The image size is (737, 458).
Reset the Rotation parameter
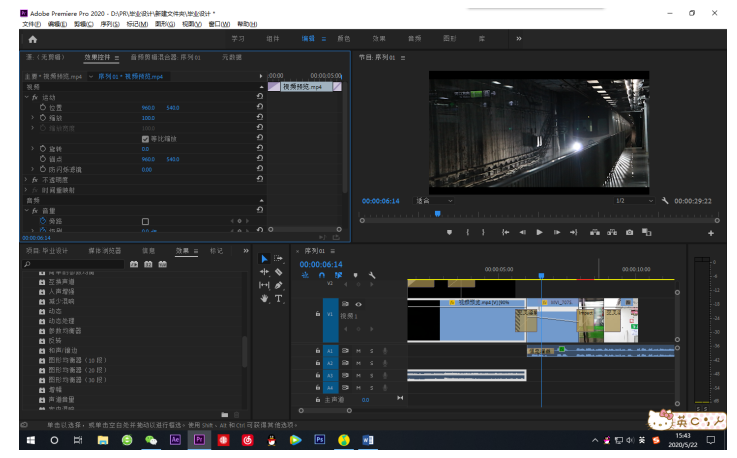click(260, 148)
